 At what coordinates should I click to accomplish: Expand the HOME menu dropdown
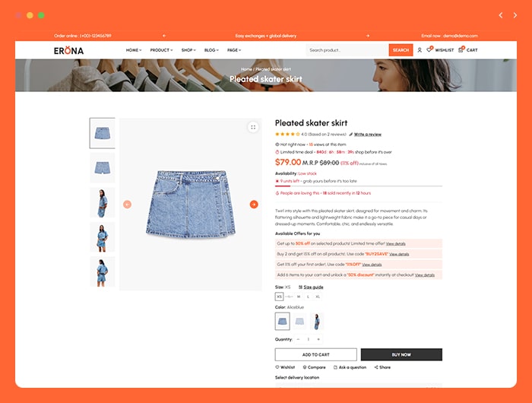(x=134, y=50)
